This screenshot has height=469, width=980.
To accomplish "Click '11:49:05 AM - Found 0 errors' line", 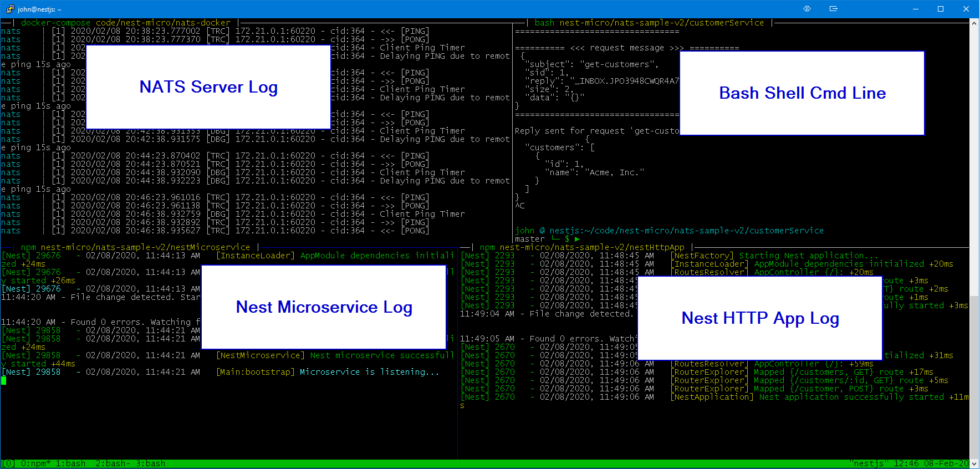I will pyautogui.click(x=548, y=339).
